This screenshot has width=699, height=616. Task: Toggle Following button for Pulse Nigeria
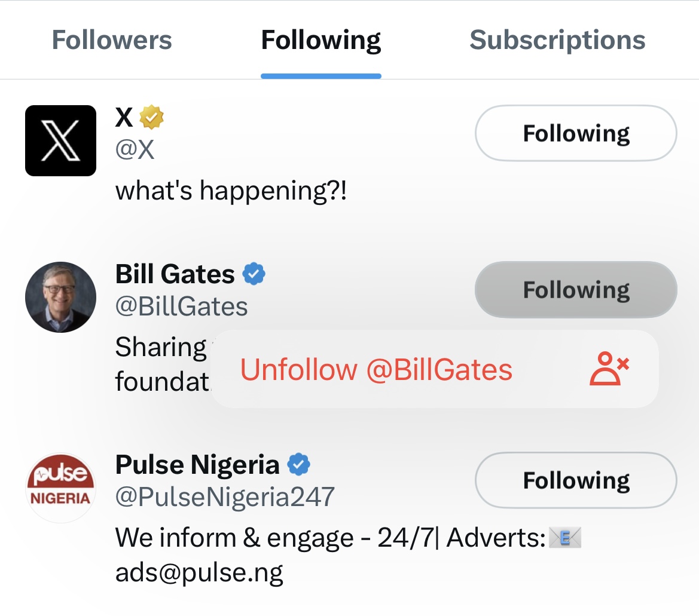click(x=576, y=480)
